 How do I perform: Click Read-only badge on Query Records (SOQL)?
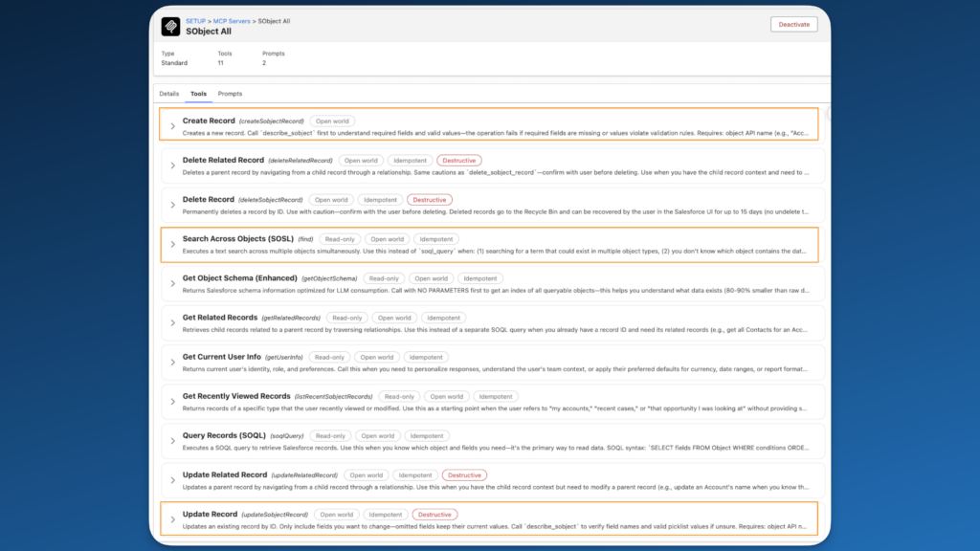pyautogui.click(x=330, y=436)
